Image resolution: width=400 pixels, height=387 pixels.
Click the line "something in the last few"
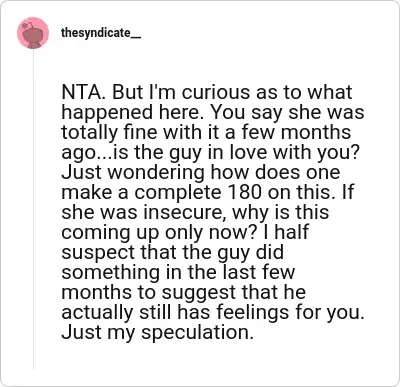(178, 272)
